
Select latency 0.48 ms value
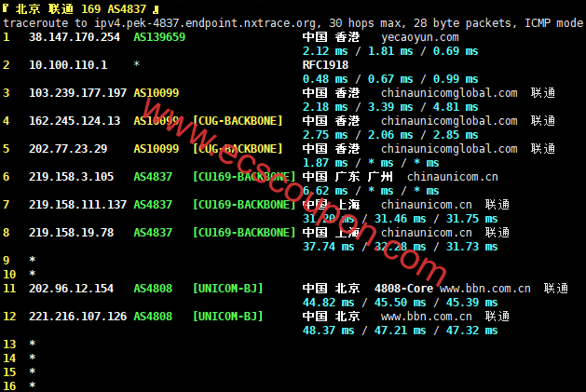[x=325, y=79]
